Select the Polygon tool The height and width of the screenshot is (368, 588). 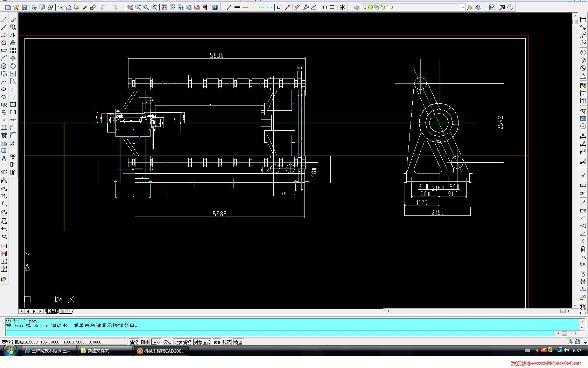4,43
